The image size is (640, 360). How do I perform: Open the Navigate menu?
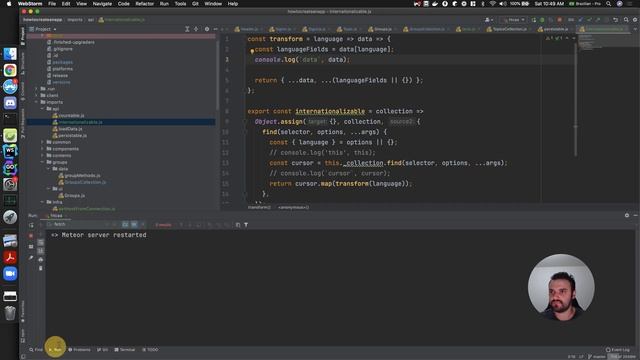(102, 4)
